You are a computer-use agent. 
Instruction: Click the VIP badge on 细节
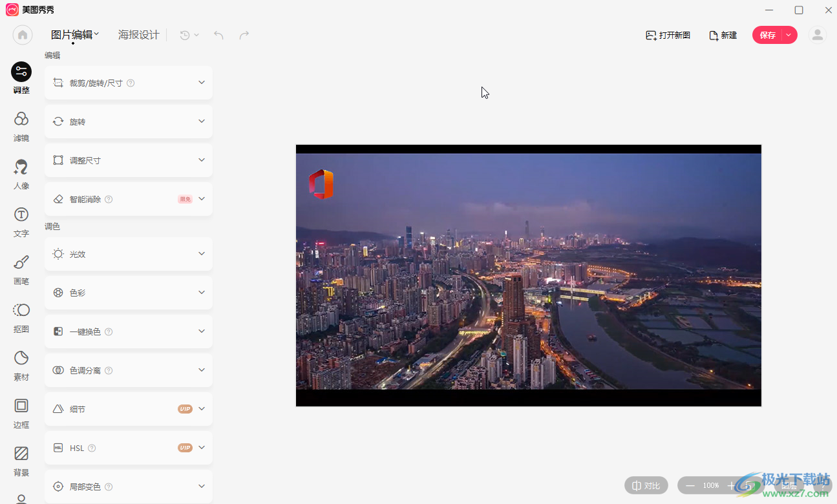point(185,409)
